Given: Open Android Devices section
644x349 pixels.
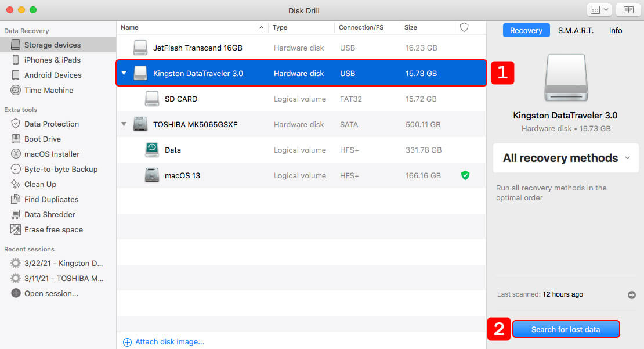Looking at the screenshot, I should pyautogui.click(x=53, y=75).
